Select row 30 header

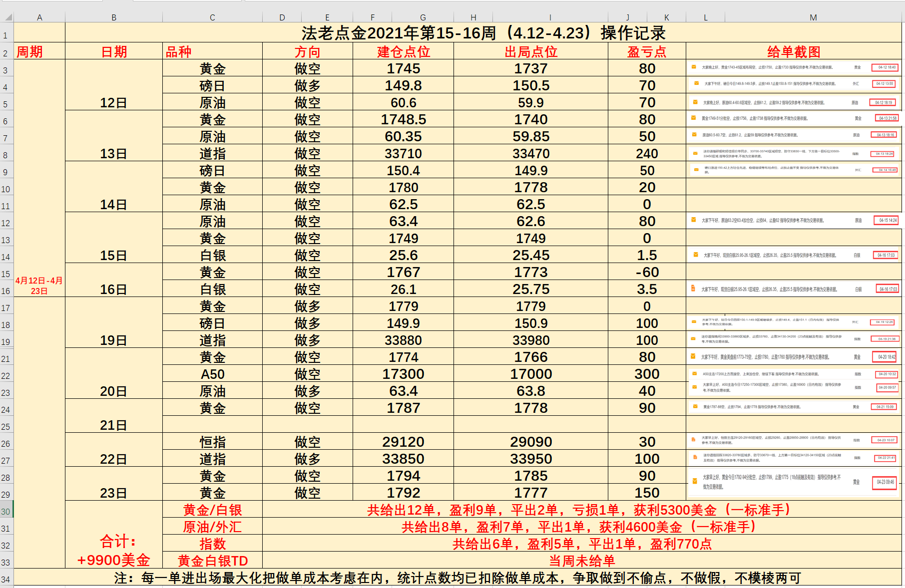click(6, 511)
